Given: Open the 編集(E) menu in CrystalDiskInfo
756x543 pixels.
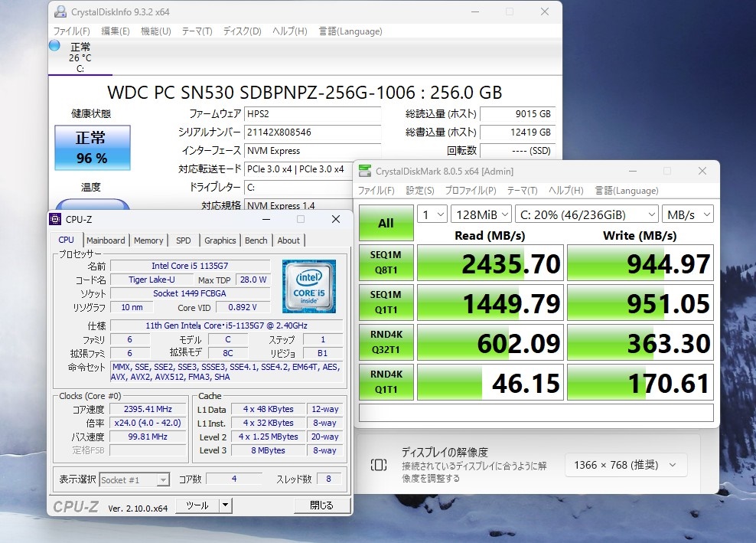Looking at the screenshot, I should pos(116,31).
